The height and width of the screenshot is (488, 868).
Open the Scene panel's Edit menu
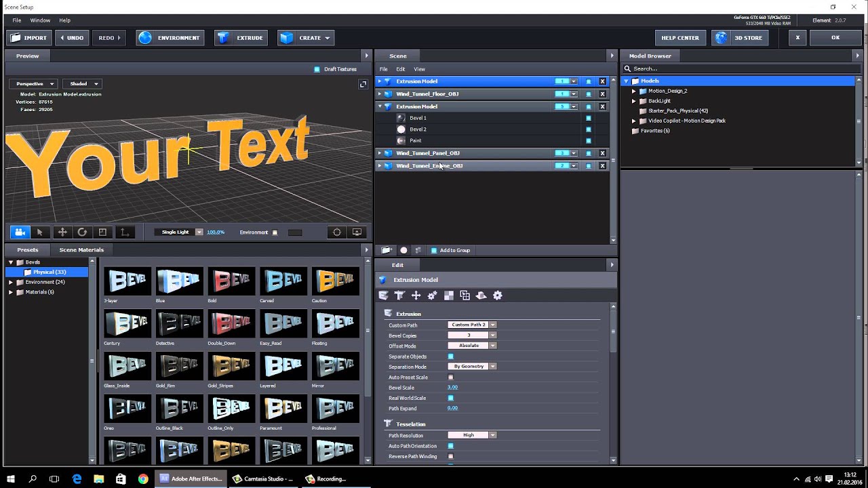coord(401,69)
